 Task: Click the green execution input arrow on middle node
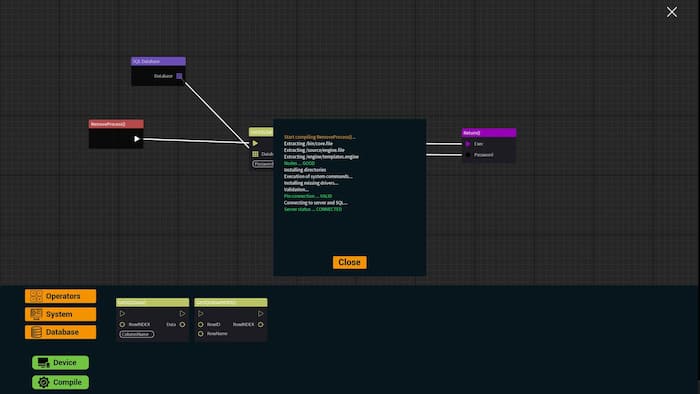tap(255, 143)
